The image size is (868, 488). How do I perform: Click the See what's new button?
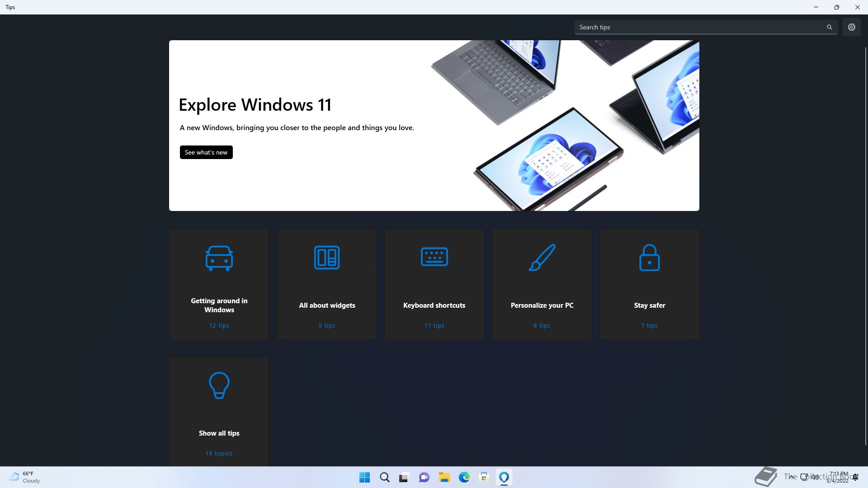(x=206, y=152)
